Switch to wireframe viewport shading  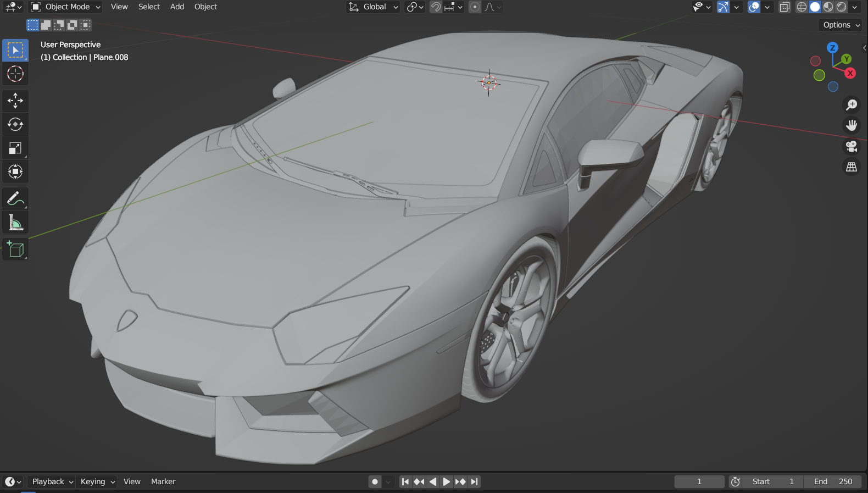click(802, 7)
